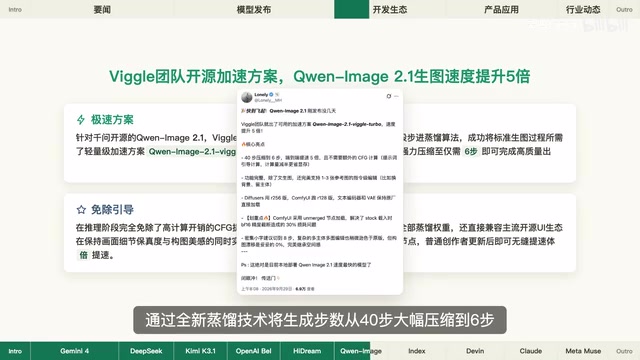Click the @Lonely handle under the name
The width and height of the screenshot is (640, 360).
(x=268, y=100)
